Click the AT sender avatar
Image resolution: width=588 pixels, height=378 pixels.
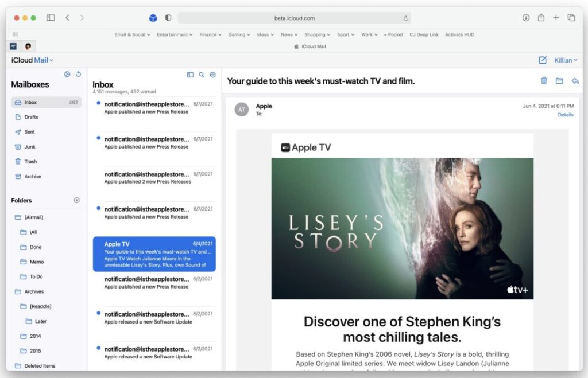tap(242, 110)
